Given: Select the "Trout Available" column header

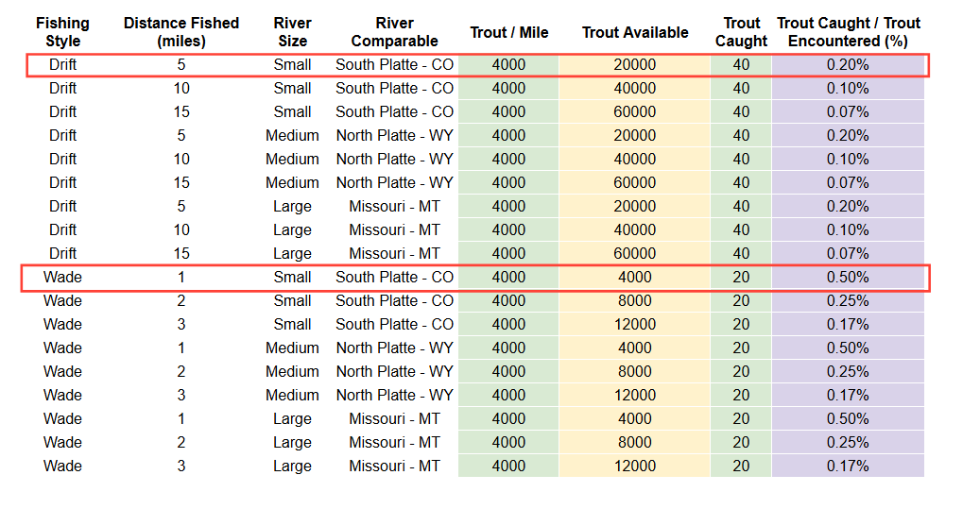Looking at the screenshot, I should click(x=635, y=32).
